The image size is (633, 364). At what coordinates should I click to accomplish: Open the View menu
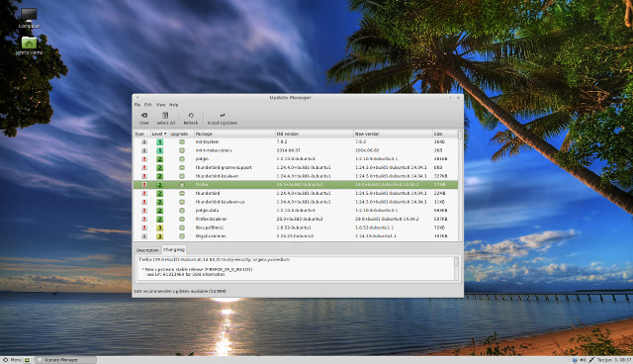160,105
